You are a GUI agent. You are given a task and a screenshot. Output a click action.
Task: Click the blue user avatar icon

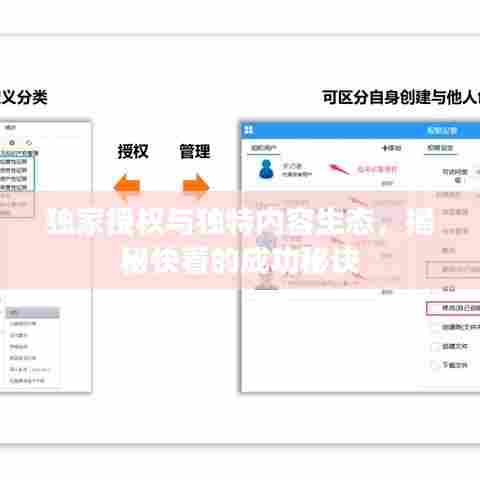pyautogui.click(x=266, y=169)
